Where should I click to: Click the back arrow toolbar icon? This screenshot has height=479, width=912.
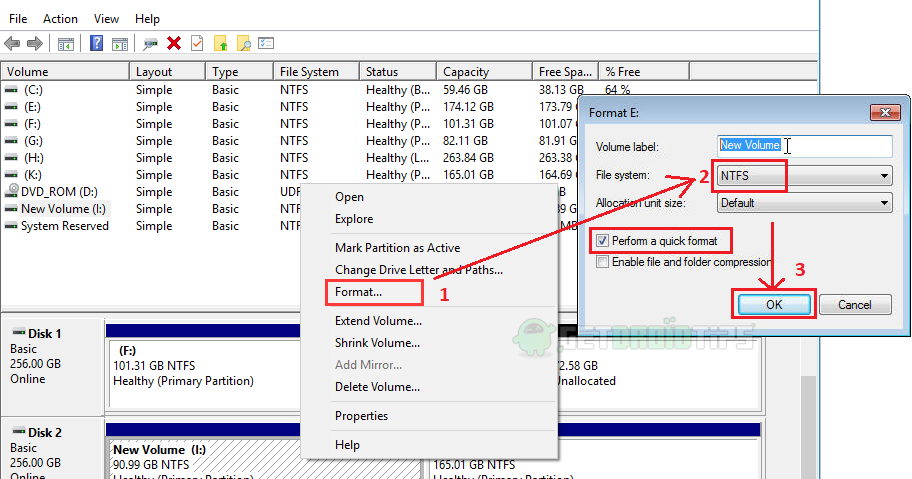[12, 43]
